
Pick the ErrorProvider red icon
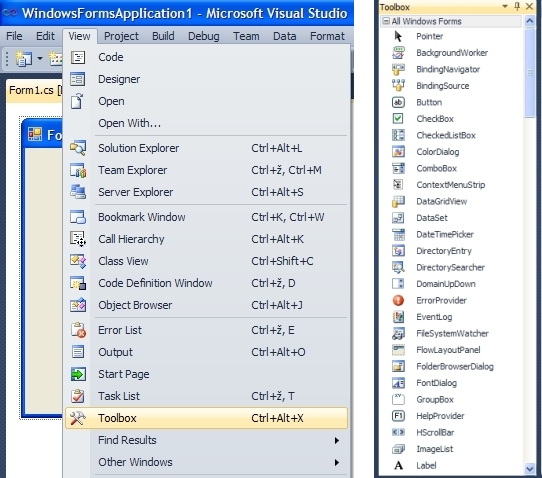[398, 300]
